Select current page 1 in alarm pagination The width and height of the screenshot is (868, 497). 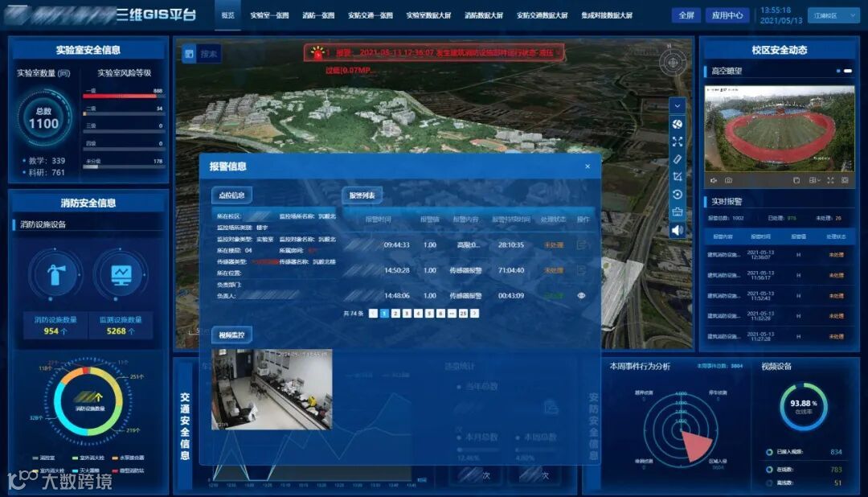384,314
